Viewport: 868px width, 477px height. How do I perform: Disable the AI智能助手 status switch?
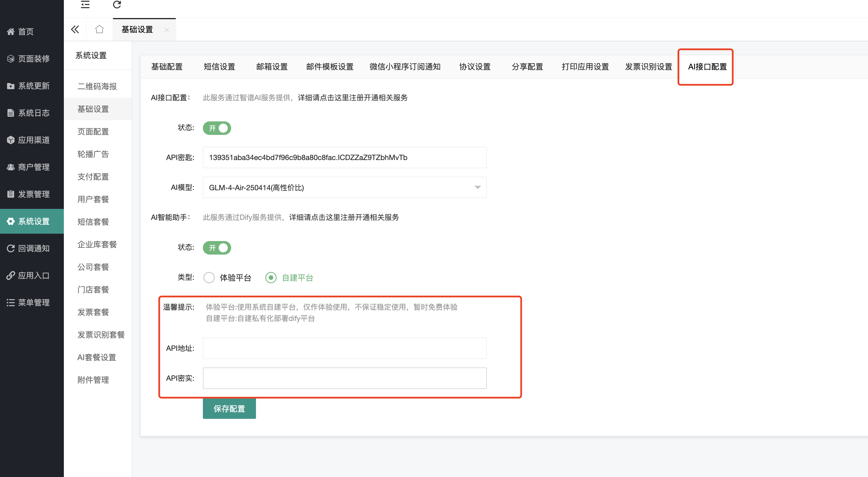pyautogui.click(x=217, y=248)
